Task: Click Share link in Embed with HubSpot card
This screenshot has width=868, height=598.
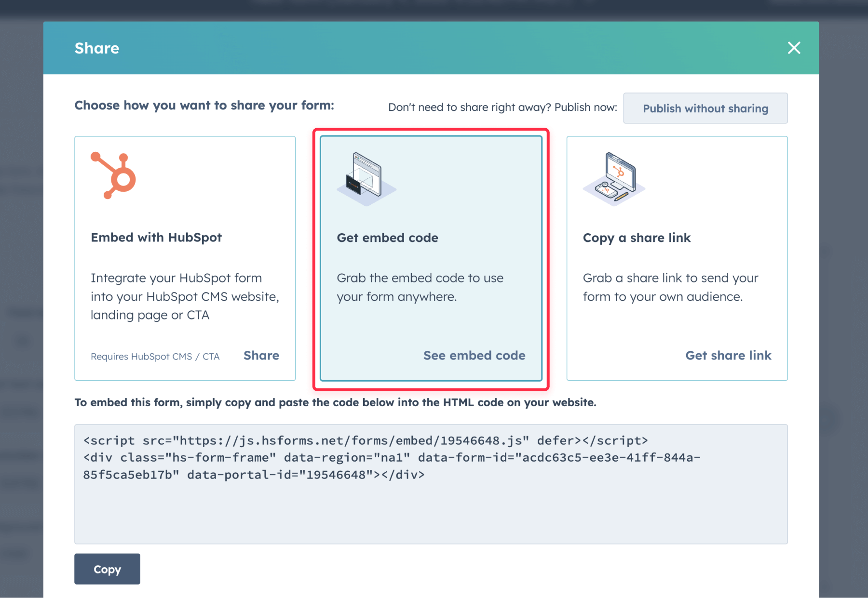Action: pos(261,356)
